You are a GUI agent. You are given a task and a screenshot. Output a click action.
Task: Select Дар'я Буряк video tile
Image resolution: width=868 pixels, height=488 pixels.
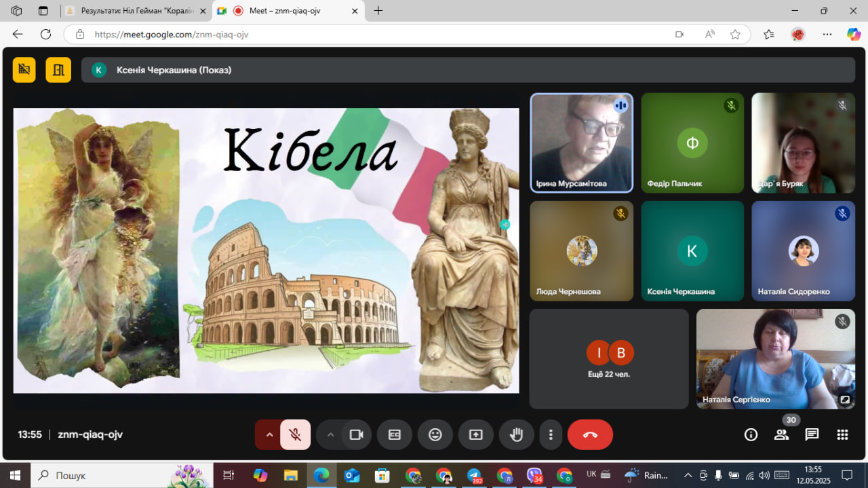tap(803, 143)
